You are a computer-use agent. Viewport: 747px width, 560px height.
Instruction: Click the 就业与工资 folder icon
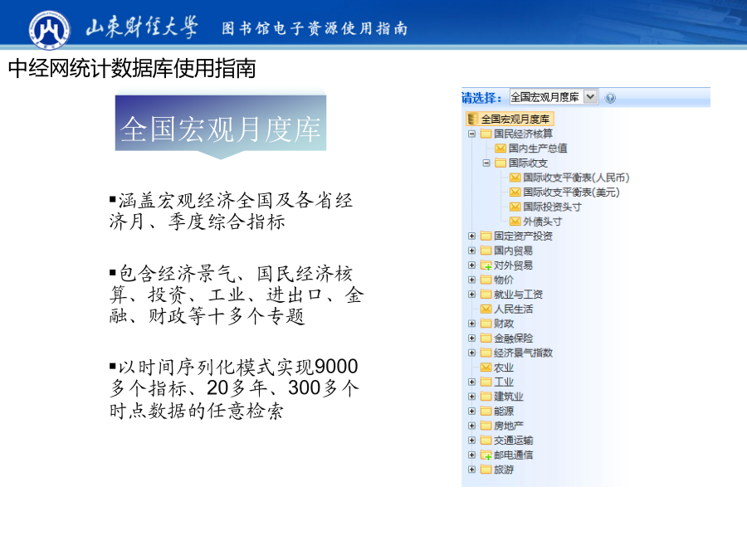coord(486,295)
